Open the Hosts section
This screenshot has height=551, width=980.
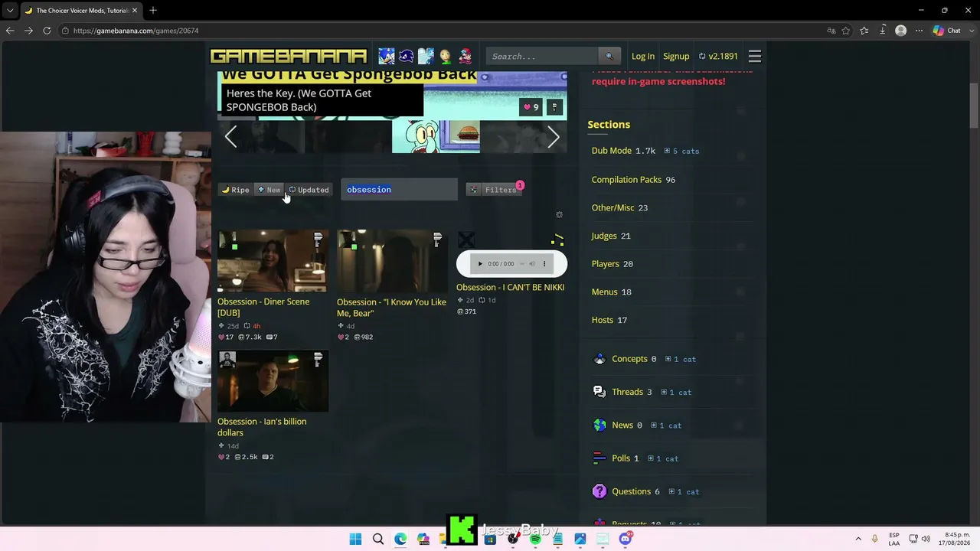(x=603, y=320)
